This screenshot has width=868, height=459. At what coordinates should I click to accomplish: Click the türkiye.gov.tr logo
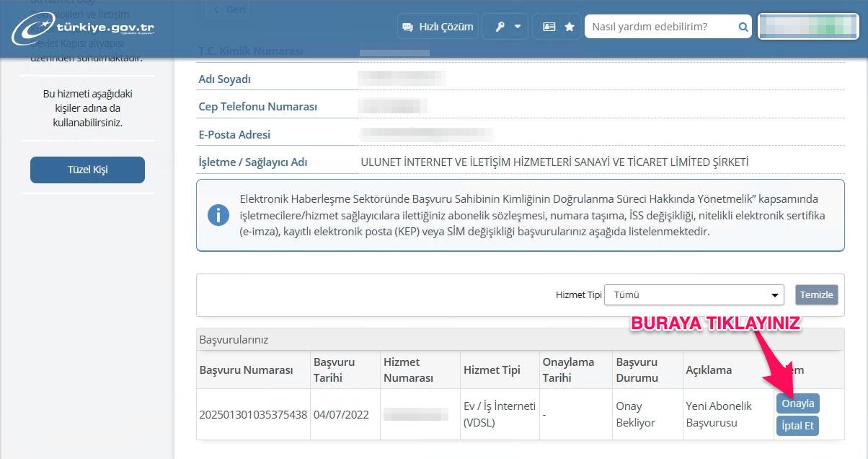84,27
